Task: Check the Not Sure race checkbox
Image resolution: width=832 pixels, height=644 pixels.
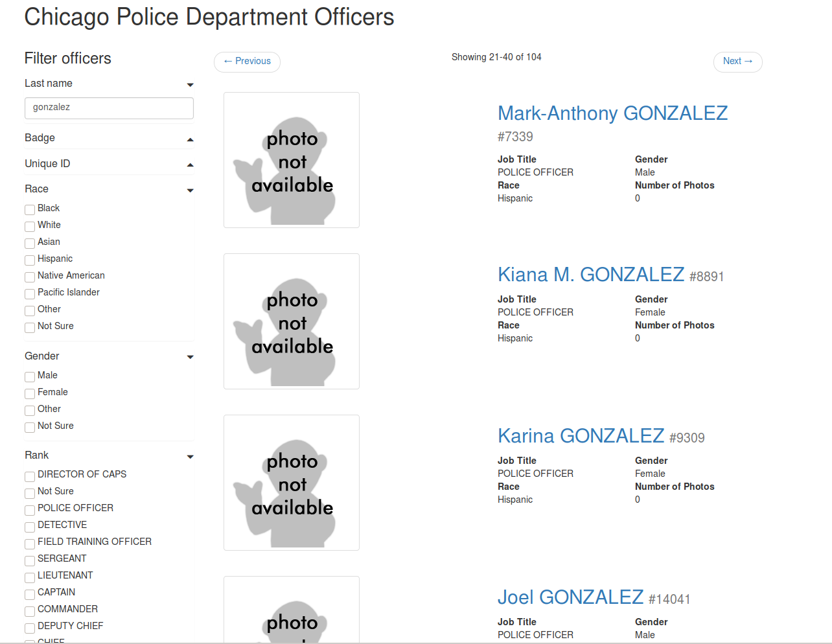Action: pyautogui.click(x=30, y=328)
